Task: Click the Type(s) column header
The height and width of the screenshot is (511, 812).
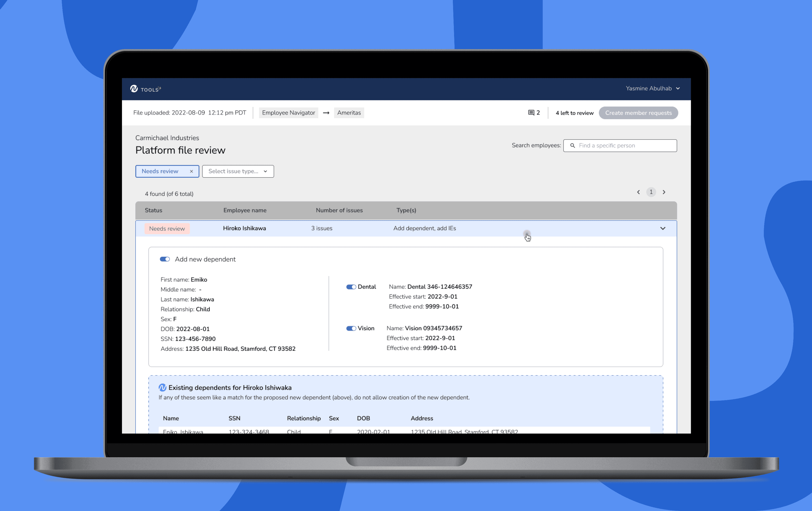Action: tap(406, 210)
